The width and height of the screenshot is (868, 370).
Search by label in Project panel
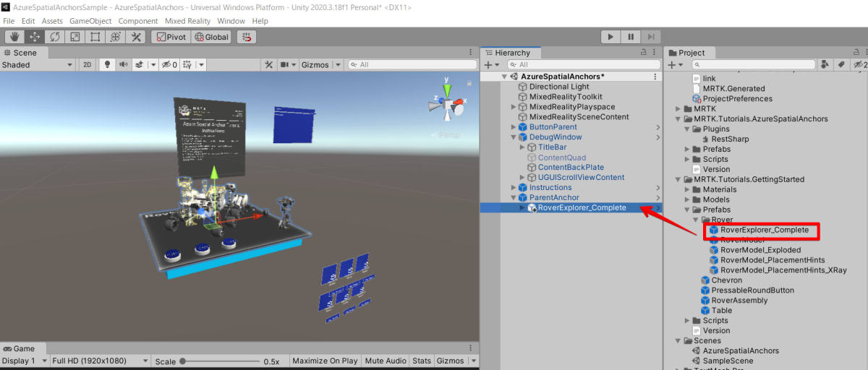841,64
